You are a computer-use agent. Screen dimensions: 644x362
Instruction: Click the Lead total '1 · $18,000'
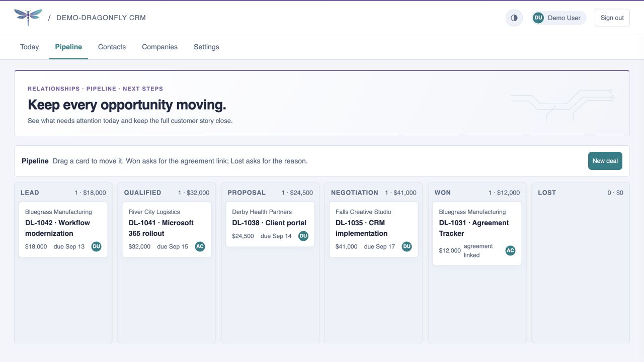point(91,193)
